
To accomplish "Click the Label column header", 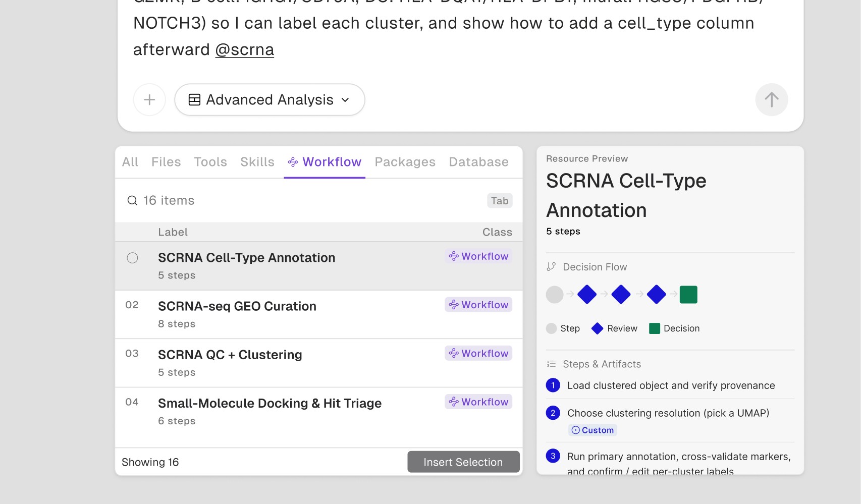I will click(173, 232).
